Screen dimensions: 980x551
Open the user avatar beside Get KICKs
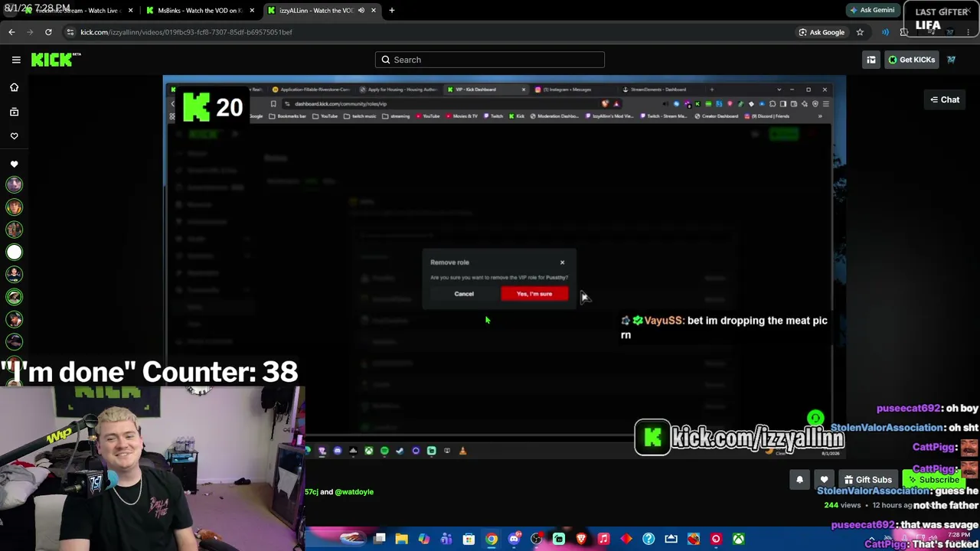(951, 60)
